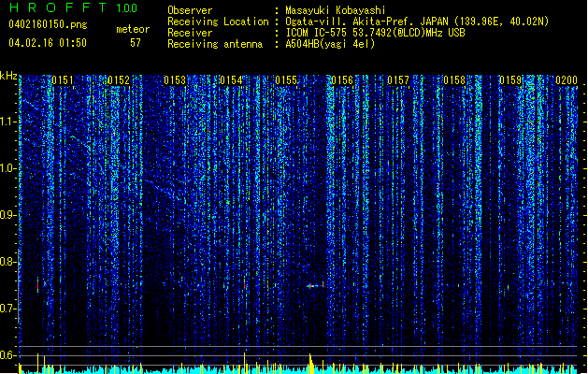Click the meteor count value 57
Image resolution: width=588 pixels, height=374 pixels.
pos(135,43)
